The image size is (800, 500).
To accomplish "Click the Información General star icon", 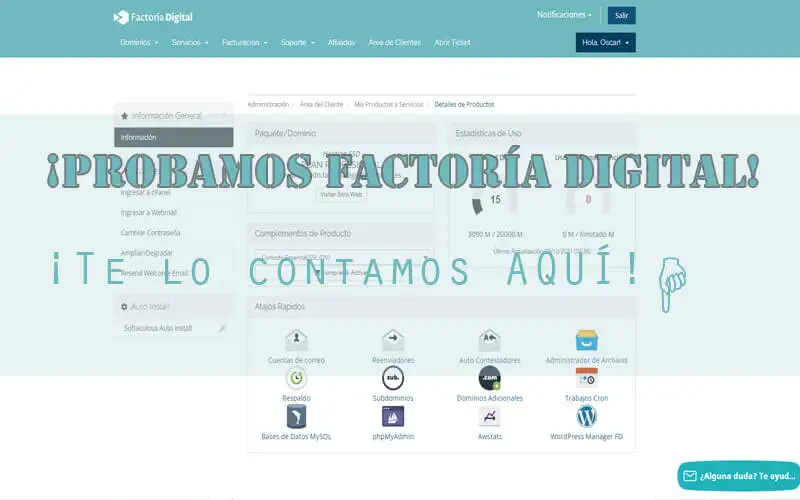I will [124, 116].
